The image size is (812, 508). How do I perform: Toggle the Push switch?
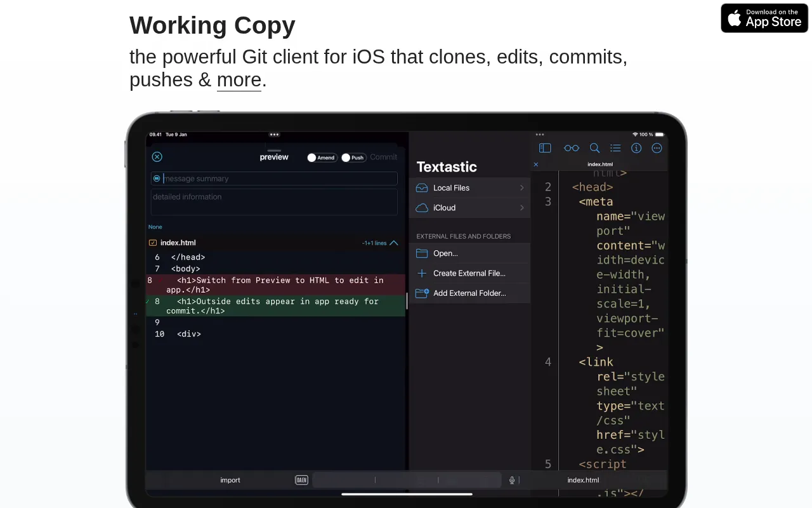point(354,157)
